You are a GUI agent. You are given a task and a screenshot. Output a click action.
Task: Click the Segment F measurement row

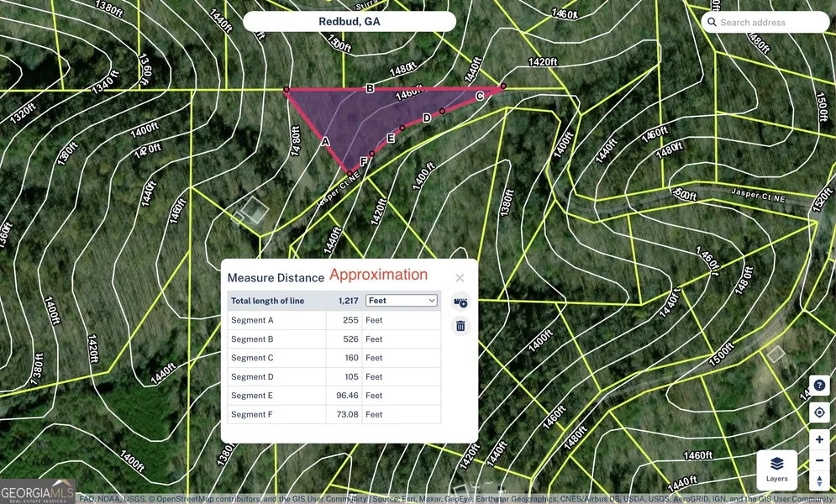pos(334,414)
